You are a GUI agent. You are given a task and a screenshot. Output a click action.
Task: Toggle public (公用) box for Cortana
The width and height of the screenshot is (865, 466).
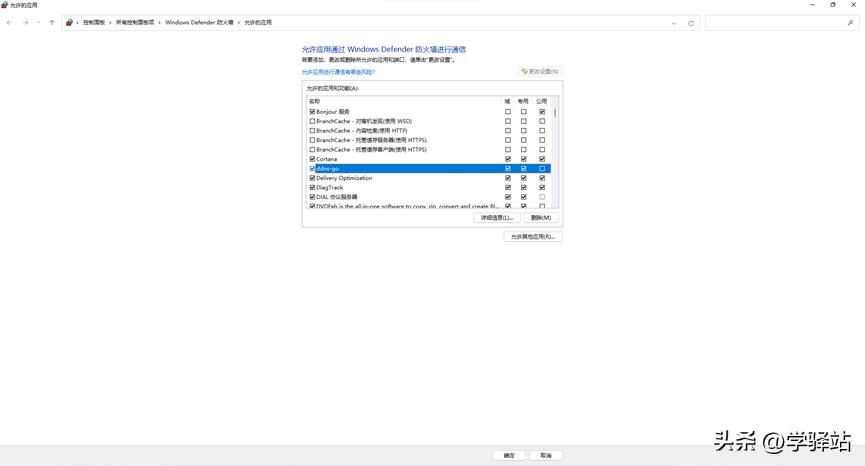pos(542,159)
